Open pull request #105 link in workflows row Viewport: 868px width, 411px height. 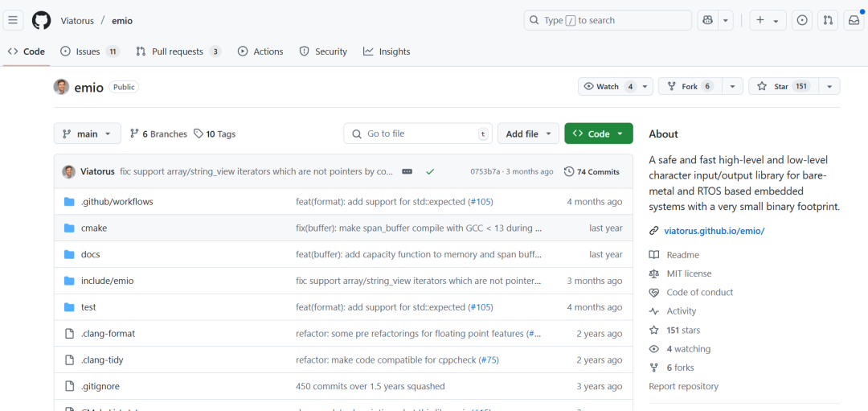(x=480, y=202)
